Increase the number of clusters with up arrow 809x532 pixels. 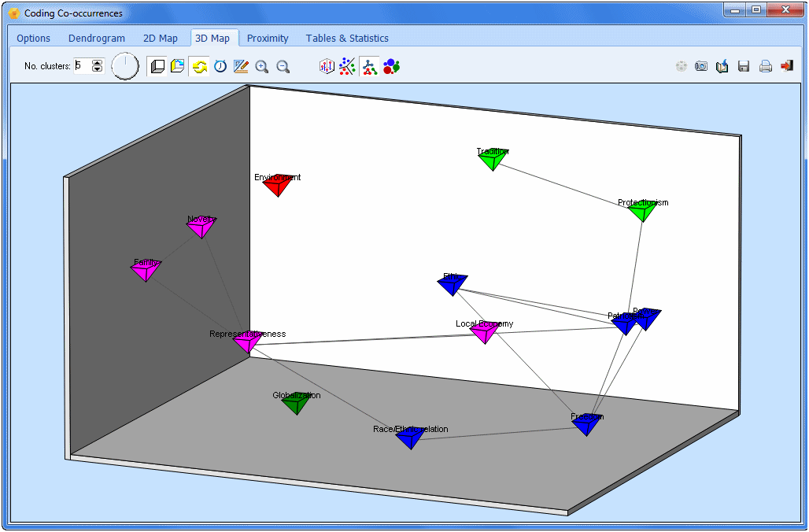tap(98, 62)
